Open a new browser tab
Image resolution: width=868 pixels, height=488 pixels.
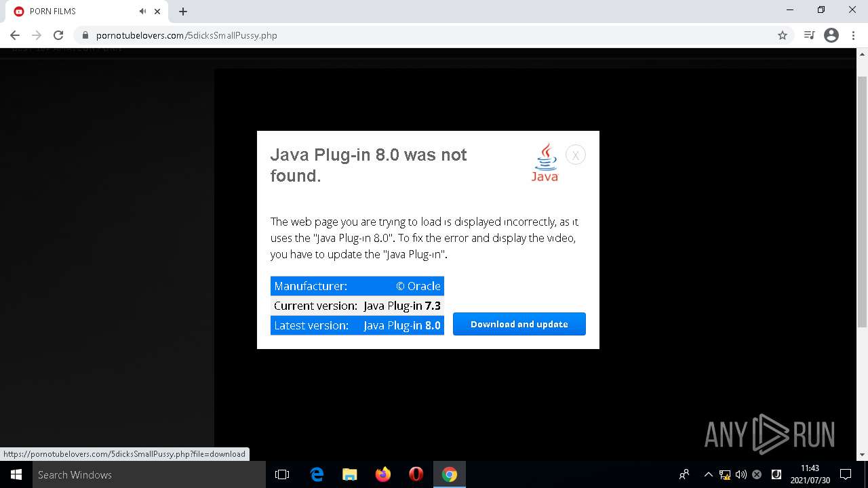pos(183,12)
